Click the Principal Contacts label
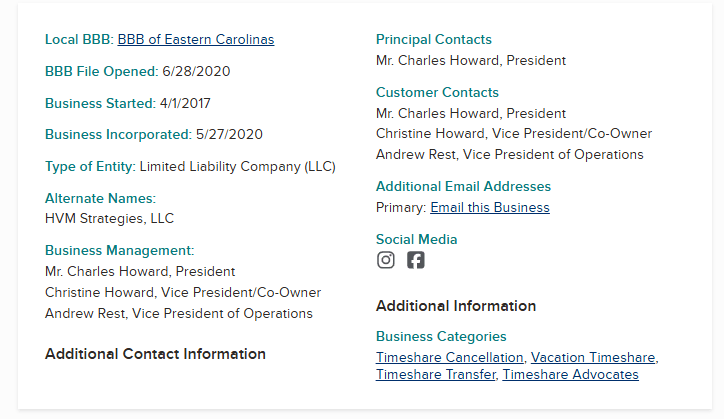Image resolution: width=724 pixels, height=419 pixels. (x=434, y=40)
